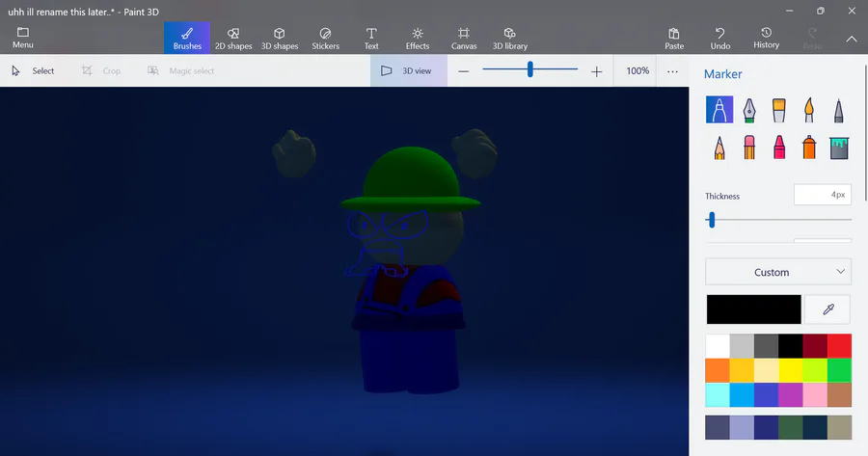Open the 2D shapes tab

click(x=233, y=38)
